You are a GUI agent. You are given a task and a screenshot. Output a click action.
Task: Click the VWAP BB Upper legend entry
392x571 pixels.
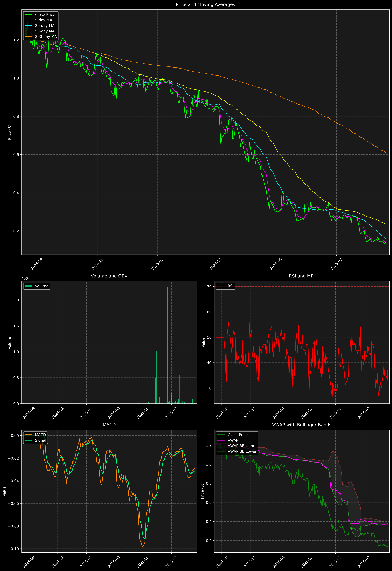point(242,446)
